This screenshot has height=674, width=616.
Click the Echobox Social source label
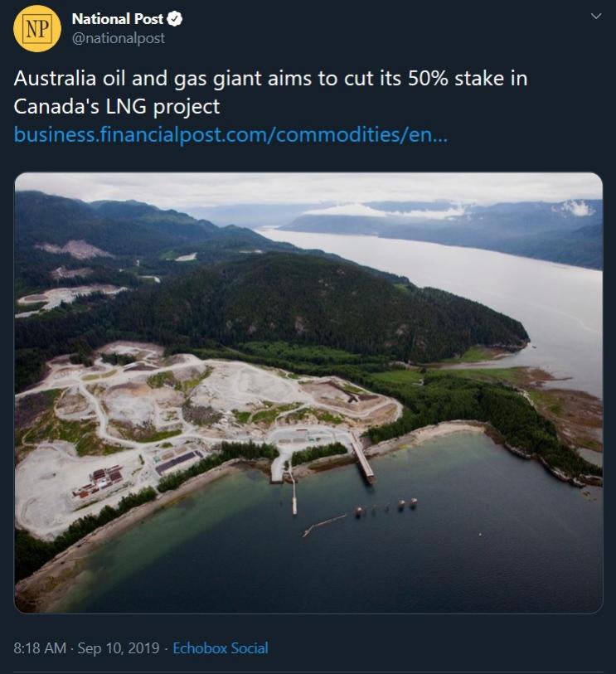(x=220, y=648)
